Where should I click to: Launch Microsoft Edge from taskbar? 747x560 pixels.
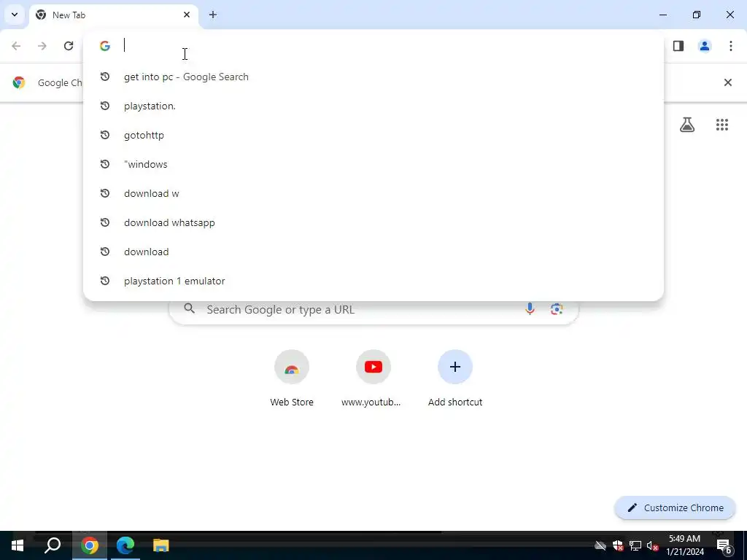(125, 545)
